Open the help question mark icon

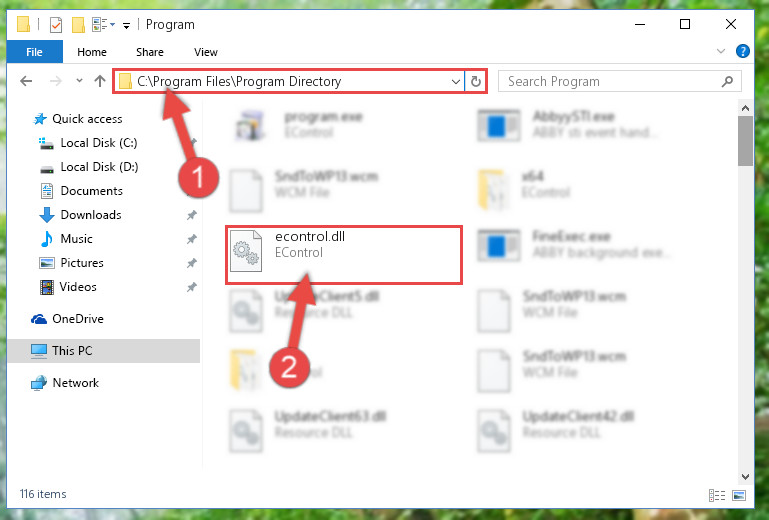pos(743,51)
